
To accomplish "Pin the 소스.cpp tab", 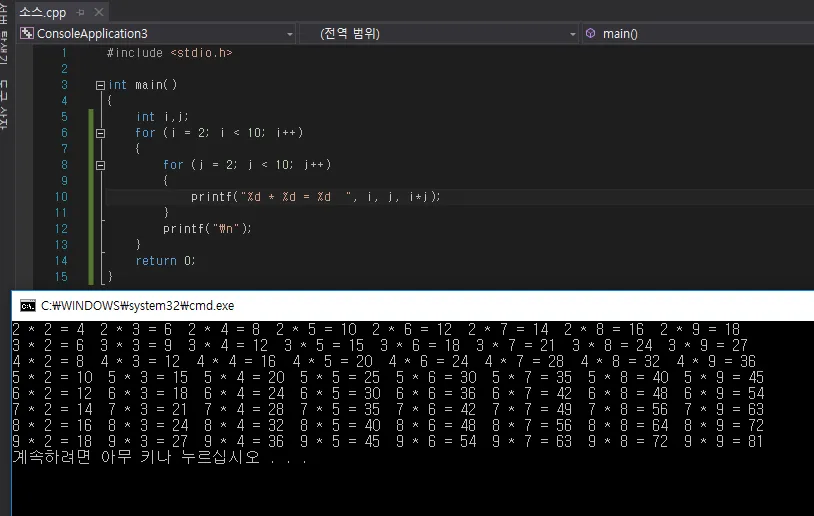I will [x=80, y=12].
